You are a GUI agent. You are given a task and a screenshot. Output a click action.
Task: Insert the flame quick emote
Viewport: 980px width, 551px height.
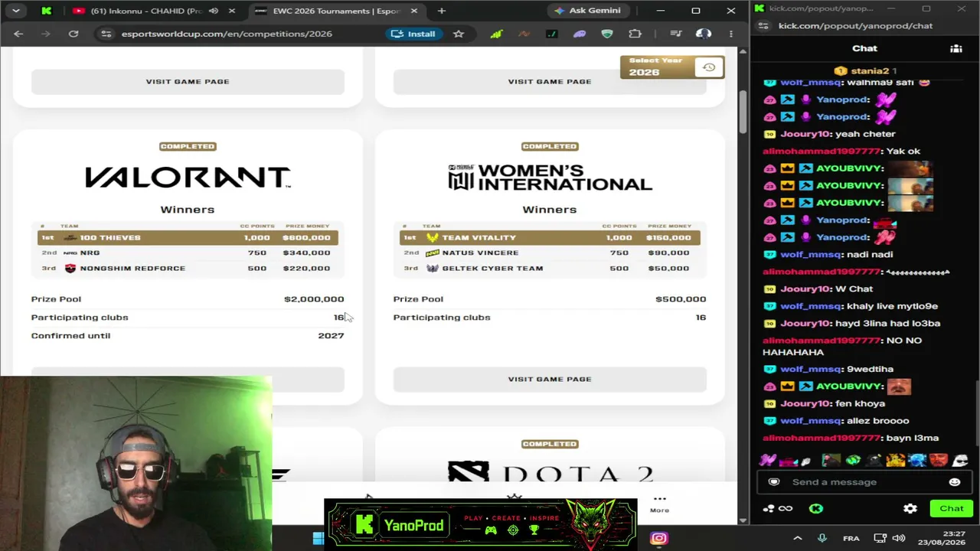click(896, 460)
